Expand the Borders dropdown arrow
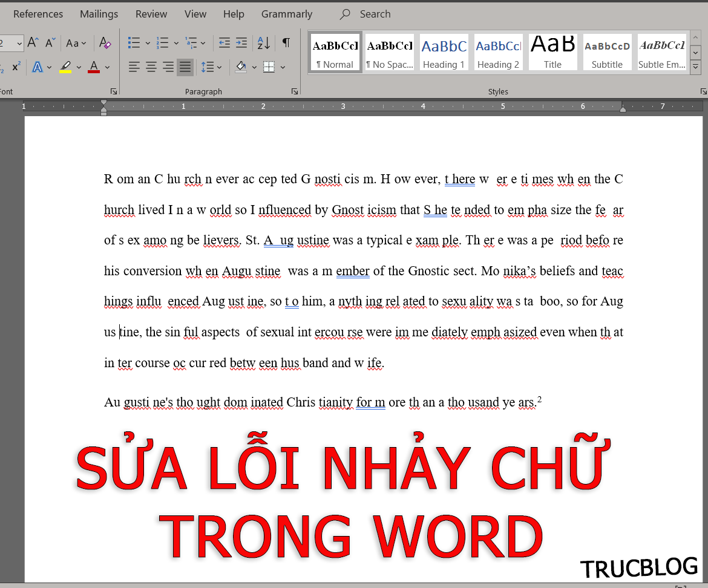 [283, 67]
